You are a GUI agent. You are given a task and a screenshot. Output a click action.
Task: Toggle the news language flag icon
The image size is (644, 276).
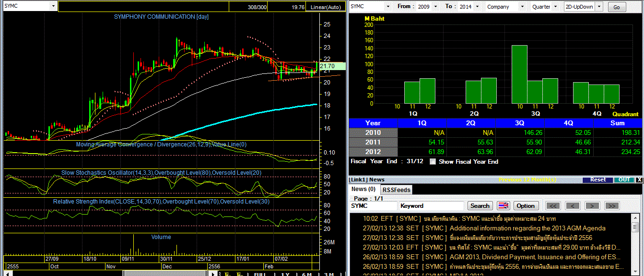(503, 205)
